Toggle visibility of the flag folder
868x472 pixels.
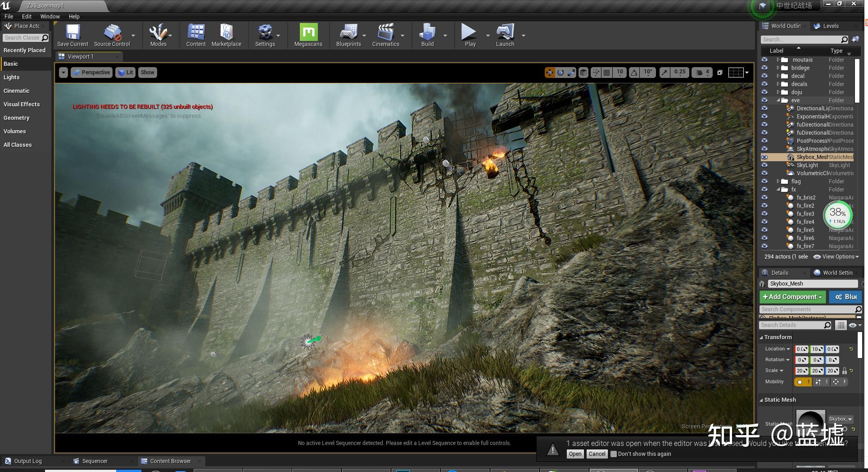click(x=764, y=182)
